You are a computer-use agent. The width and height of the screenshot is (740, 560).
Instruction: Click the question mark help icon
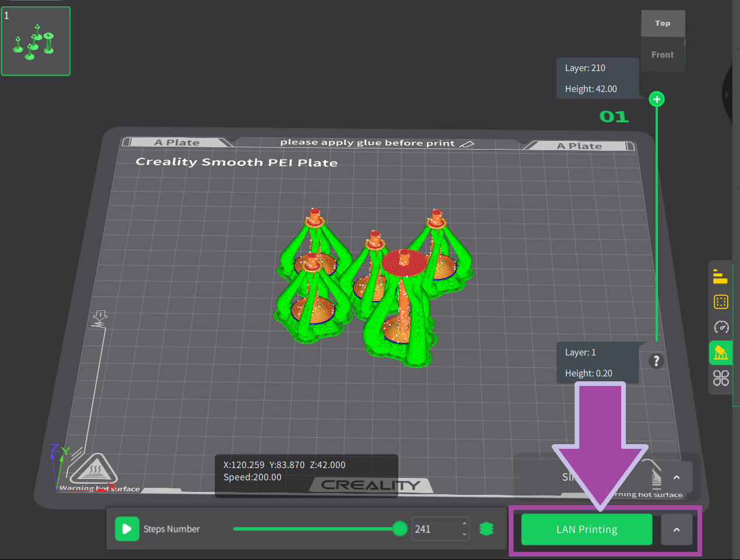656,361
